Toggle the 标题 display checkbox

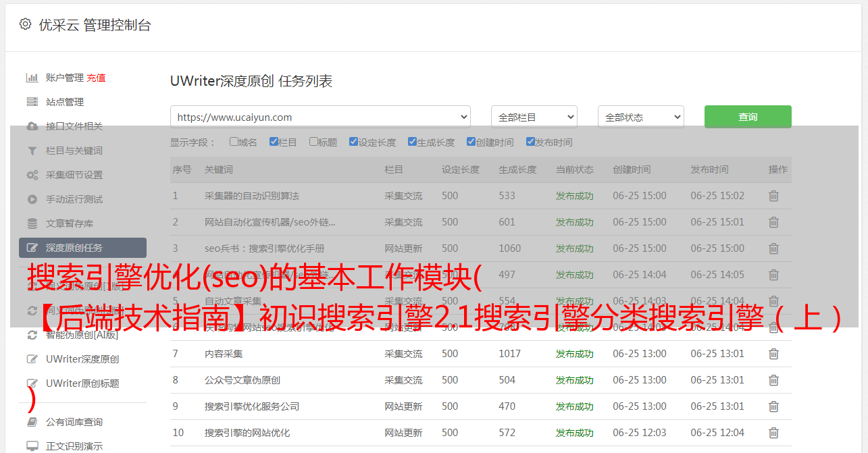point(313,142)
